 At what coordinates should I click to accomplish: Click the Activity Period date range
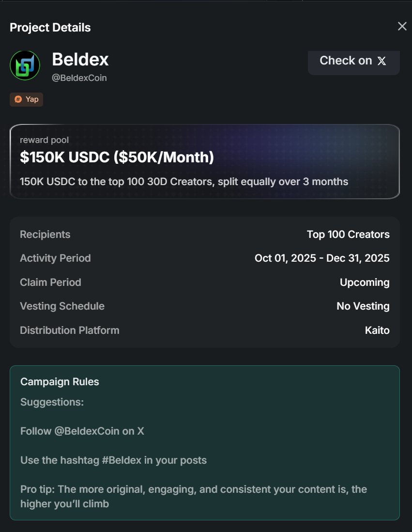tap(322, 258)
